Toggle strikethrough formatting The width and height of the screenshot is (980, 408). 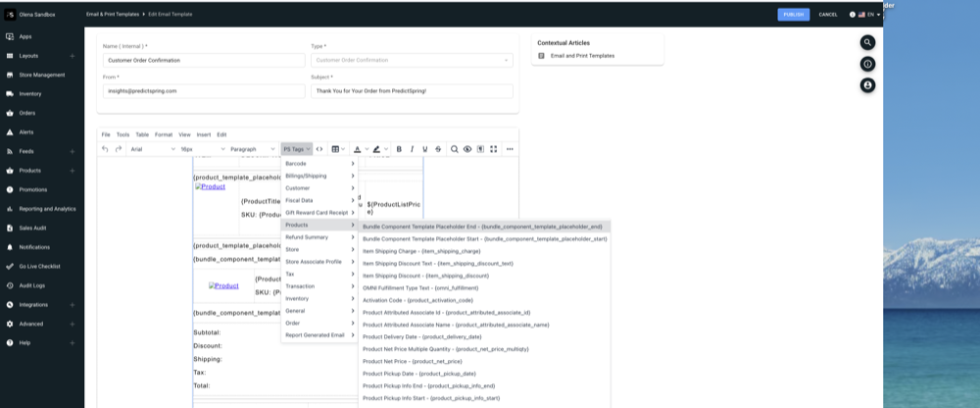pyautogui.click(x=438, y=149)
